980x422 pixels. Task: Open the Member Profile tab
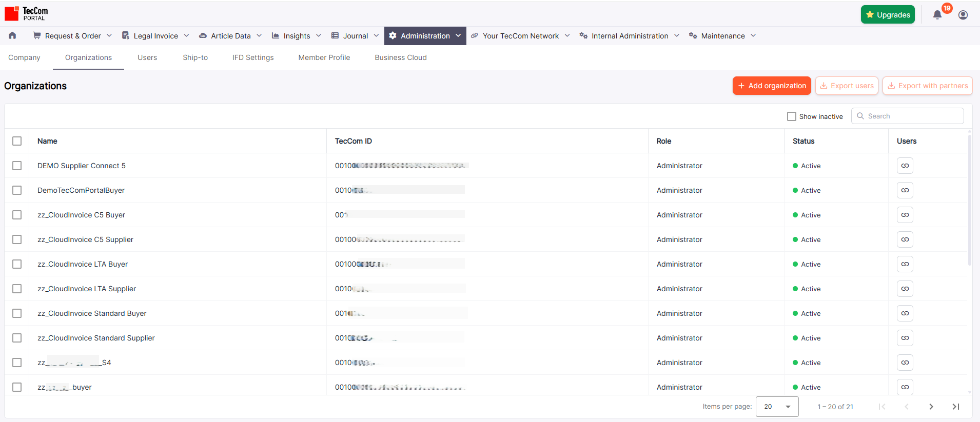(x=324, y=57)
